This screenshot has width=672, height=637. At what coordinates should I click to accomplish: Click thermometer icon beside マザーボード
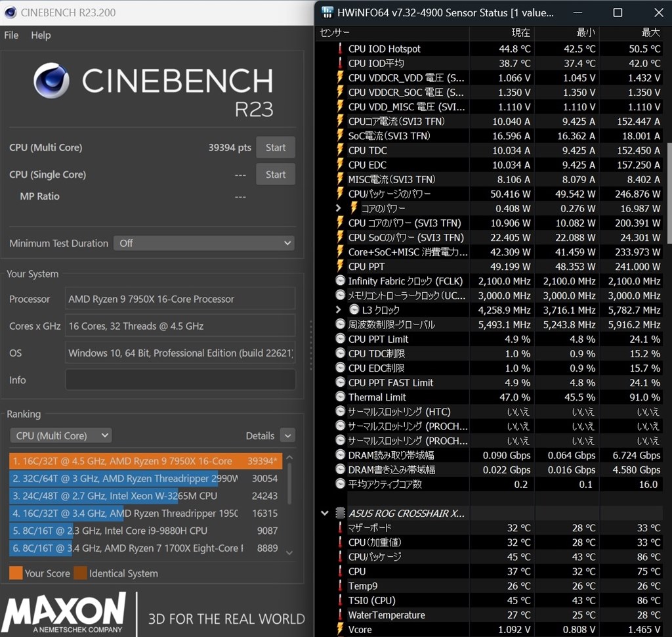[x=341, y=527]
